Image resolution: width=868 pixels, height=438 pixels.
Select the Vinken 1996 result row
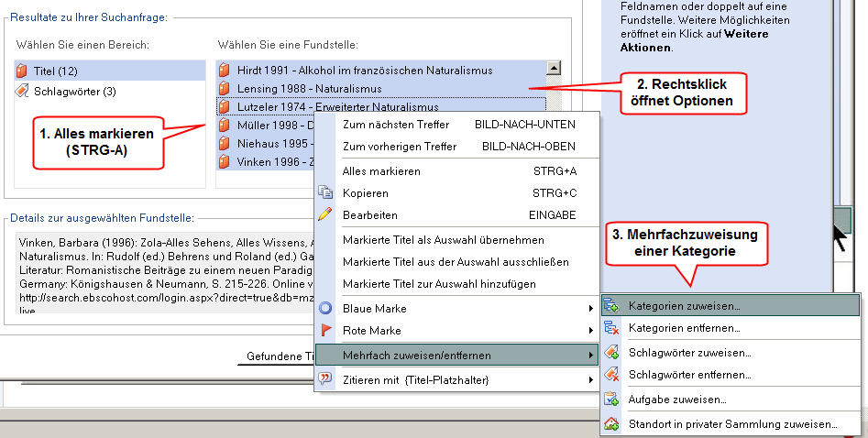tap(266, 161)
